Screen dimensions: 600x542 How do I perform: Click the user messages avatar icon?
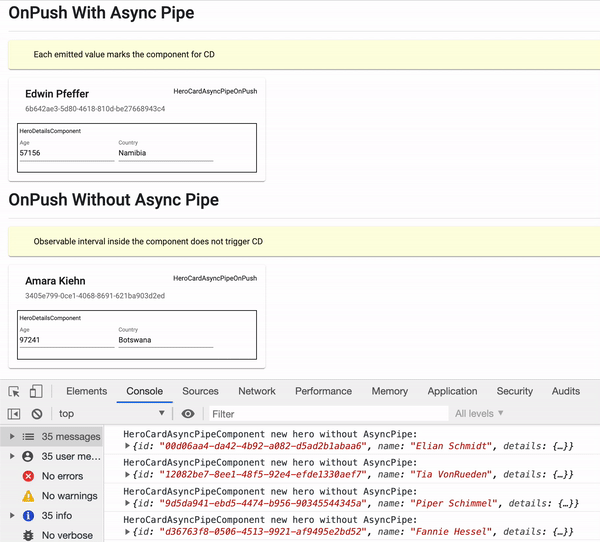pos(28,456)
